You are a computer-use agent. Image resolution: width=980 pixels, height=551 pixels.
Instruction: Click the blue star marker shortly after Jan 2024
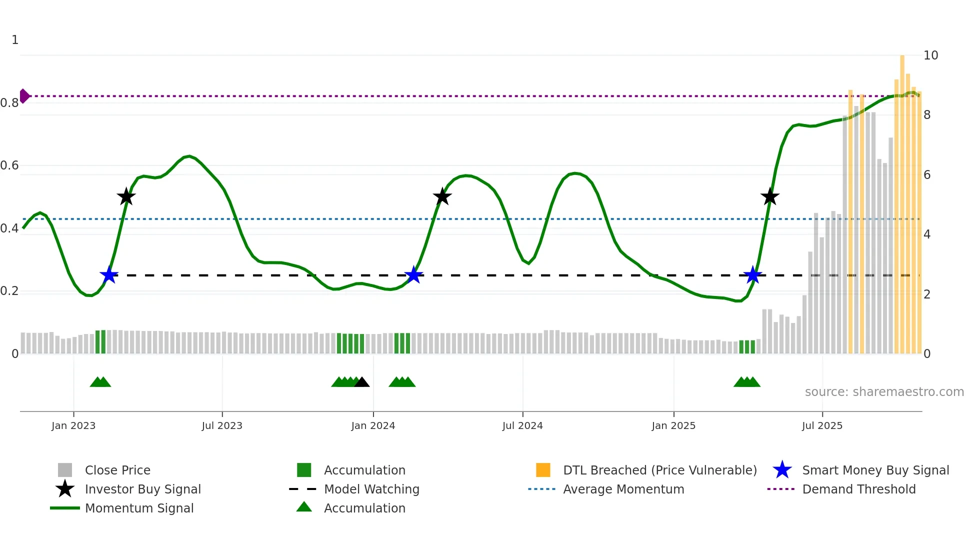(x=413, y=275)
